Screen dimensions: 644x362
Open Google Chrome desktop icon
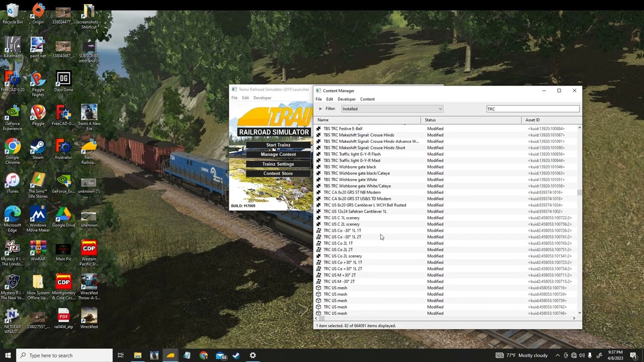(13, 151)
